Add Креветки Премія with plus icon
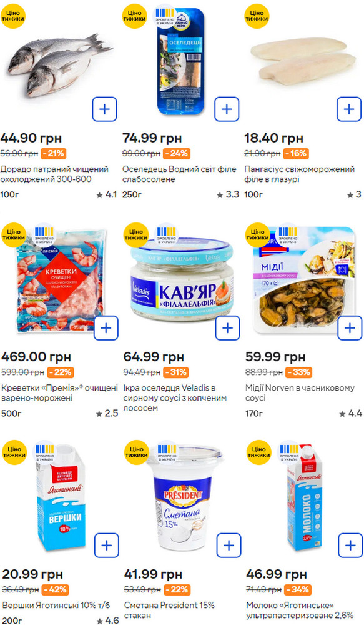This screenshot has width=364, height=625. pos(106,328)
